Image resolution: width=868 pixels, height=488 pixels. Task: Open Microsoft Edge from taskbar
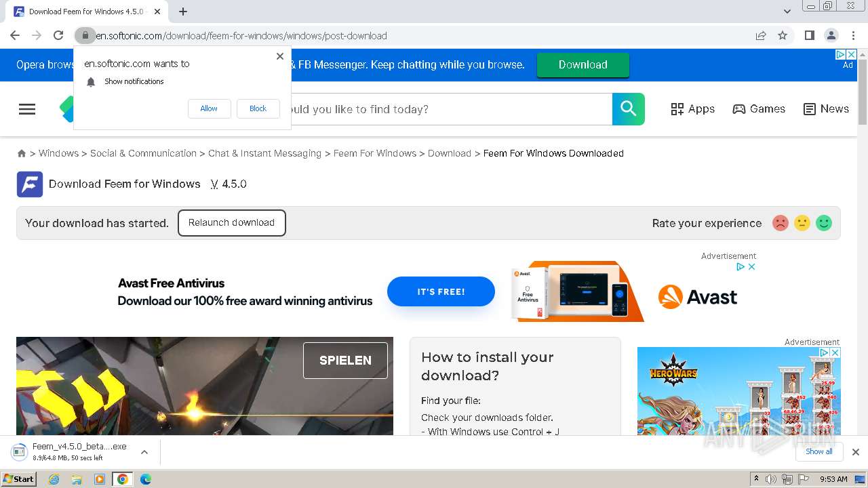(146, 479)
